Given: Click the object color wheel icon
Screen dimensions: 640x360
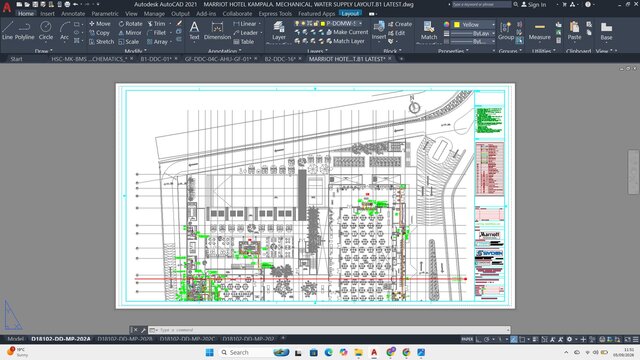Looking at the screenshot, I should [447, 24].
